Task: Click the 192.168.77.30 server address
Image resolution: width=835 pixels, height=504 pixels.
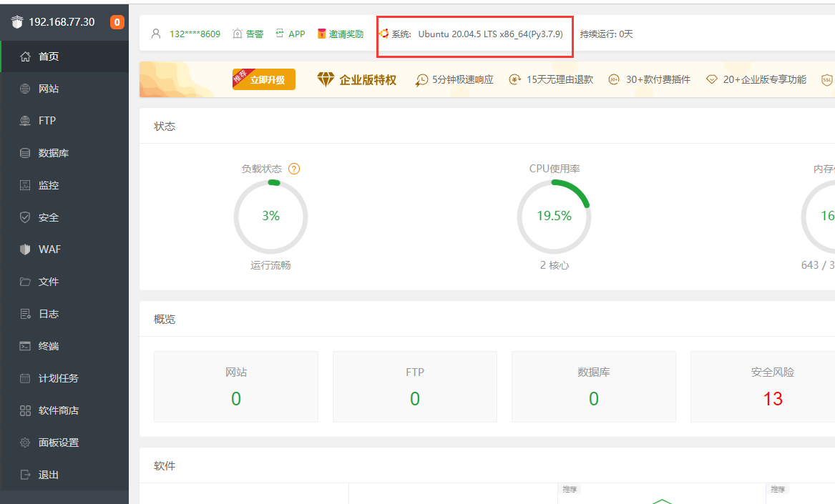Action: click(x=62, y=22)
